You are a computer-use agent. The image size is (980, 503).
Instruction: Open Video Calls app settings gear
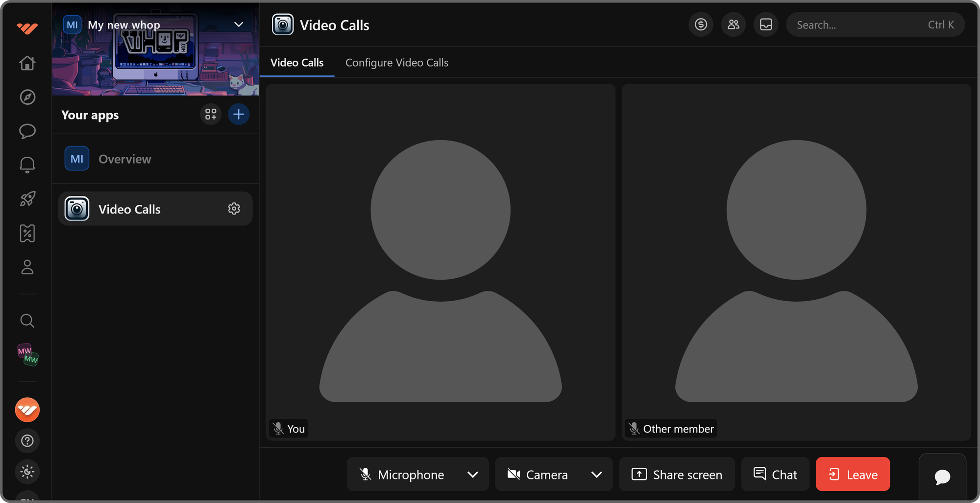[x=234, y=208]
